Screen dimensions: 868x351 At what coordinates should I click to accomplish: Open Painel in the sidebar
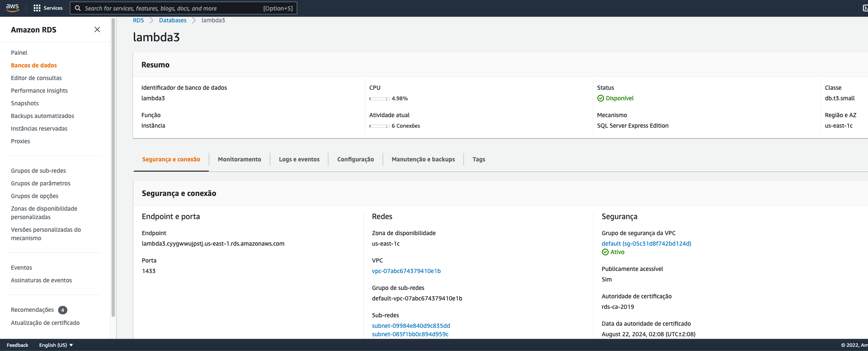pyautogui.click(x=19, y=53)
